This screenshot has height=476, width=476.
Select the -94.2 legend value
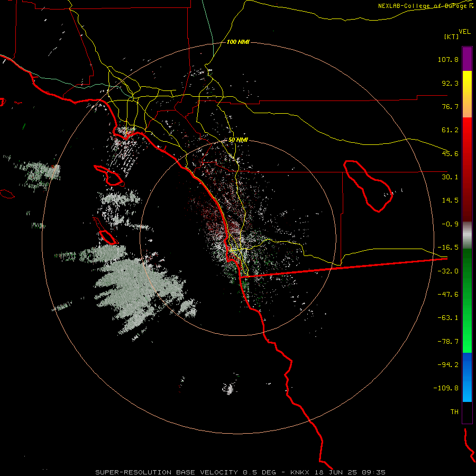448,365
